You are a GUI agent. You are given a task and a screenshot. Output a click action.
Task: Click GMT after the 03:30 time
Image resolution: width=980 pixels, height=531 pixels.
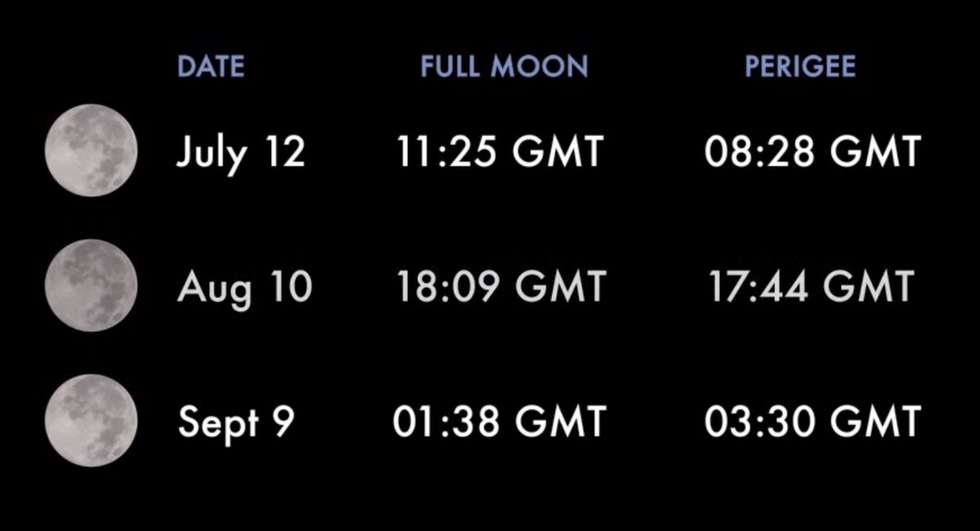pyautogui.click(x=873, y=422)
